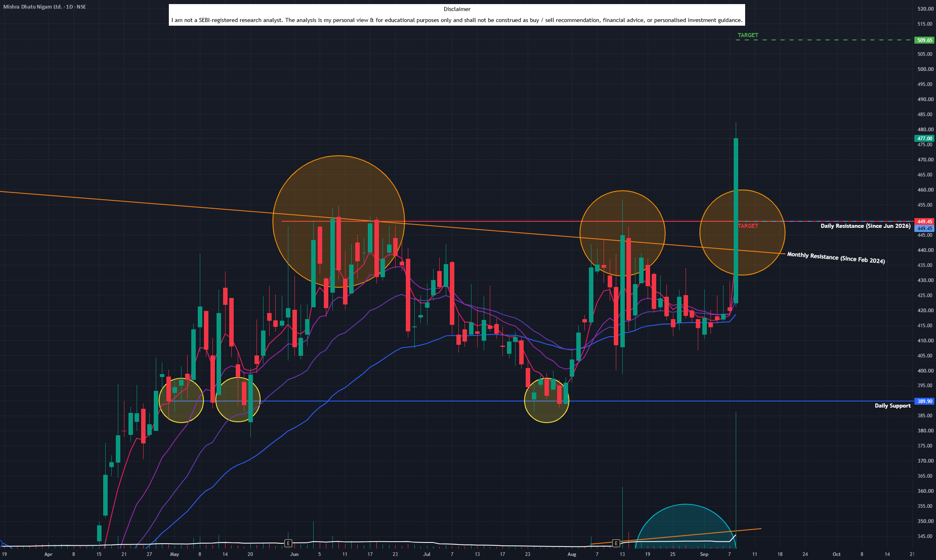
Task: Select the blue 449.45 price label
Action: [x=925, y=229]
